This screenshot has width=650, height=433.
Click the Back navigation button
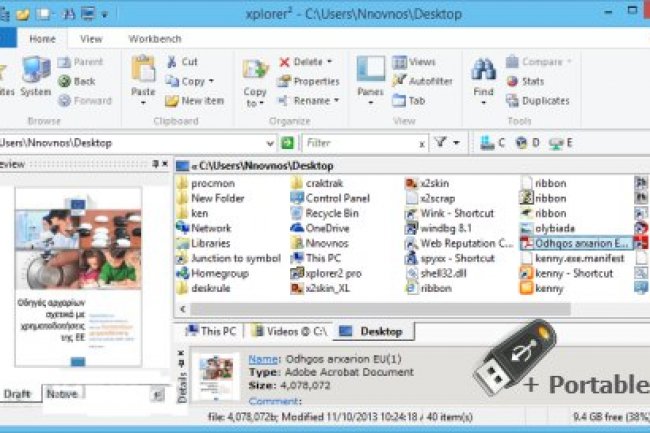pyautogui.click(x=77, y=81)
